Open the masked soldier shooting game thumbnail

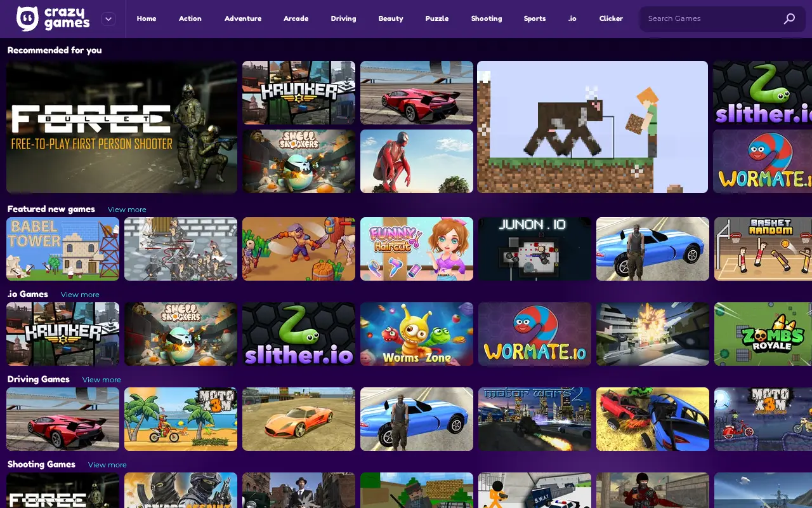(x=181, y=490)
